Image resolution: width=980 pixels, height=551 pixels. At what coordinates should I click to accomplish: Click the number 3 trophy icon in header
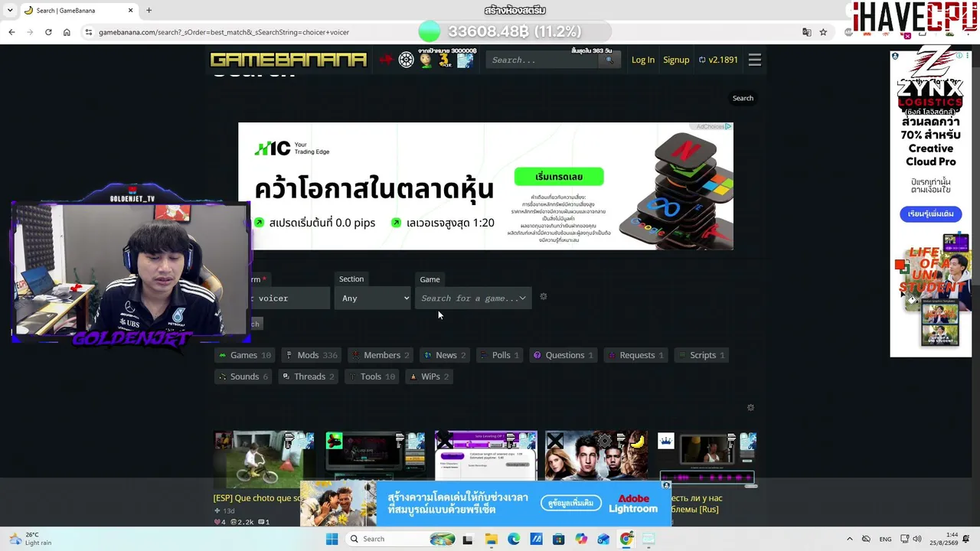444,60
